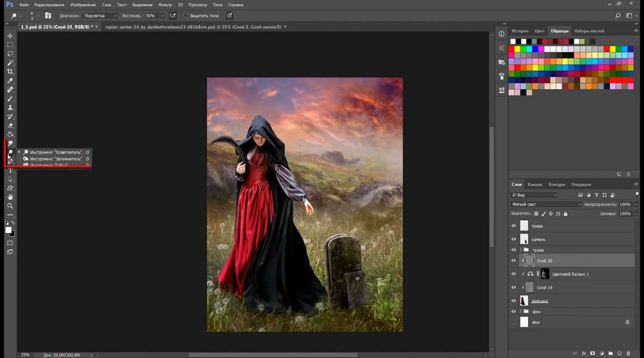The height and width of the screenshot is (358, 644).
Task: Select the Hand tool
Action: tap(10, 197)
